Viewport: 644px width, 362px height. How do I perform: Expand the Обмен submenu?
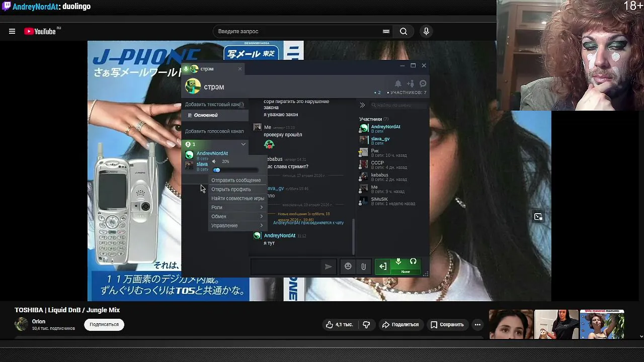tap(237, 216)
